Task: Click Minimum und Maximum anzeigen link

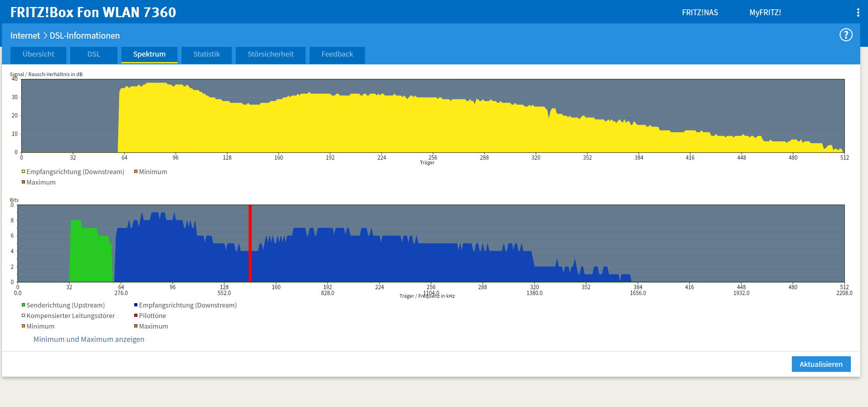Action: [89, 339]
